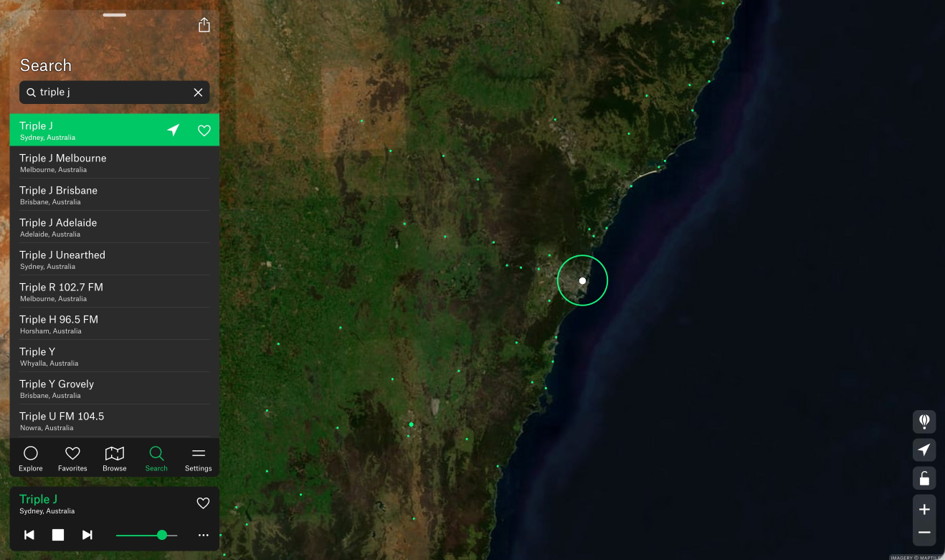
Task: Collapse the panel using the top drag handle
Action: pos(115,15)
